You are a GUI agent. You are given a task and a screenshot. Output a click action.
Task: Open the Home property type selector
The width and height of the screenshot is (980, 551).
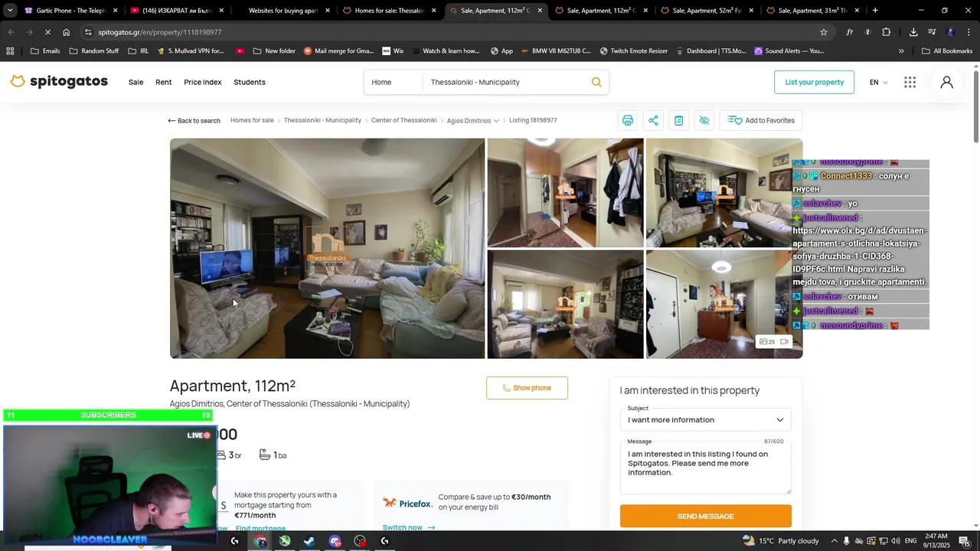(393, 82)
